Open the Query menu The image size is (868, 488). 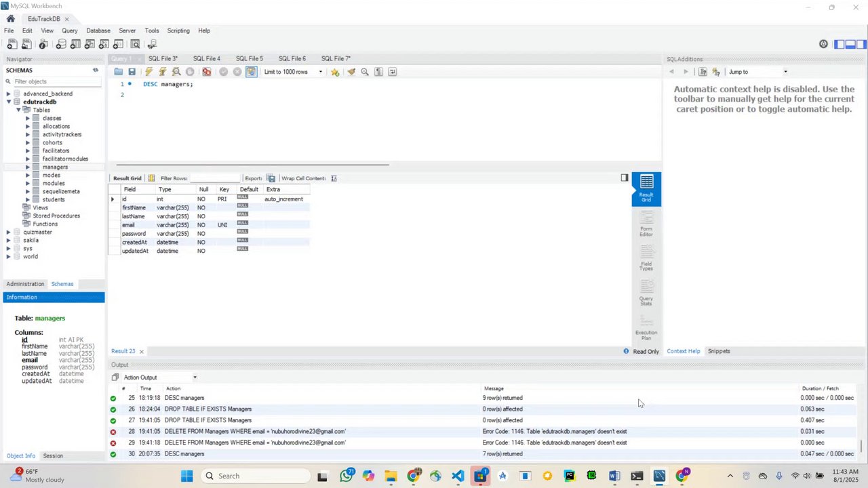[x=70, y=30]
